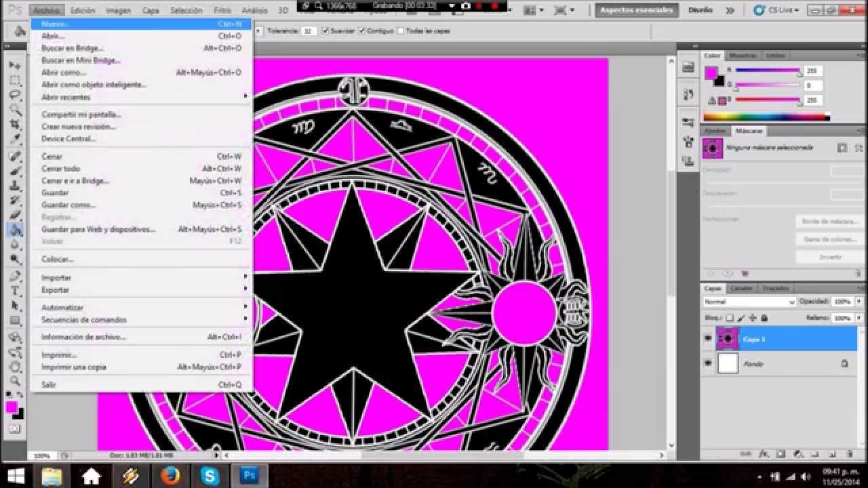The width and height of the screenshot is (868, 488).
Task: Choose Buscar en Bridge... menu entry
Action: [142, 48]
